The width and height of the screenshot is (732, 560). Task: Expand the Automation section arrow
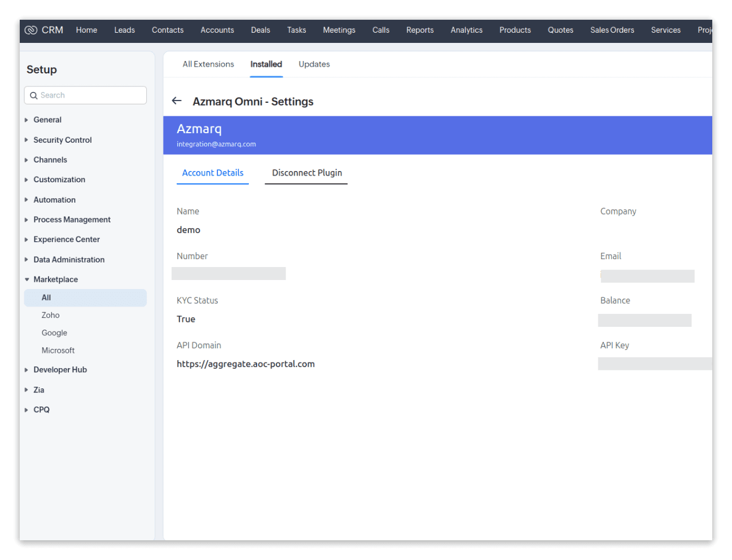point(27,200)
